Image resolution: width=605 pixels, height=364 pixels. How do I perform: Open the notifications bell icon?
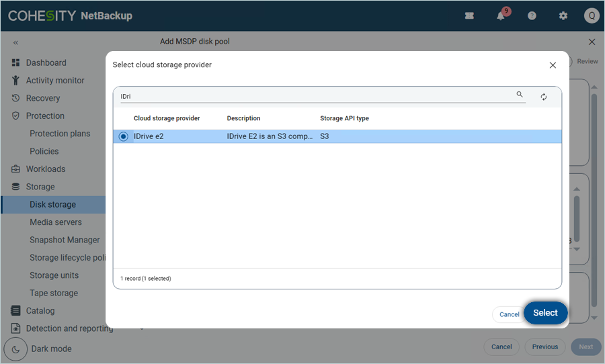tap(501, 15)
